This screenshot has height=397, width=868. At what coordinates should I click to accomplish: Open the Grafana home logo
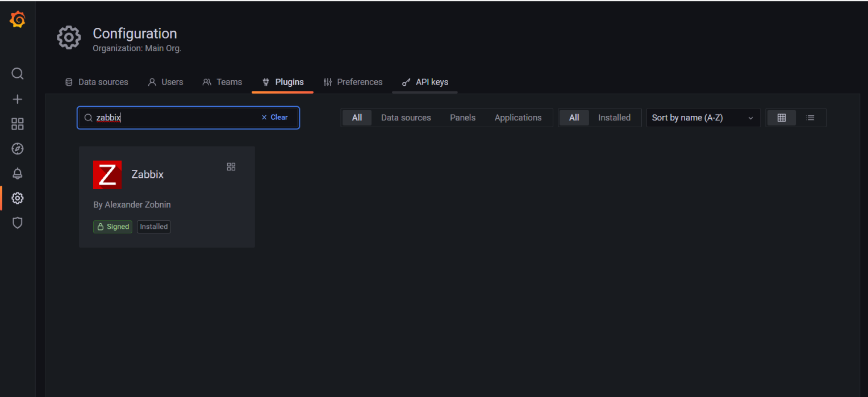click(x=18, y=20)
